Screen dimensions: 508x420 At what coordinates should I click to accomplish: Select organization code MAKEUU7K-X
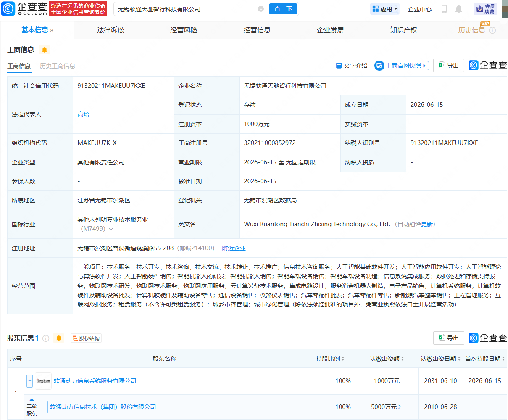coord(97,143)
